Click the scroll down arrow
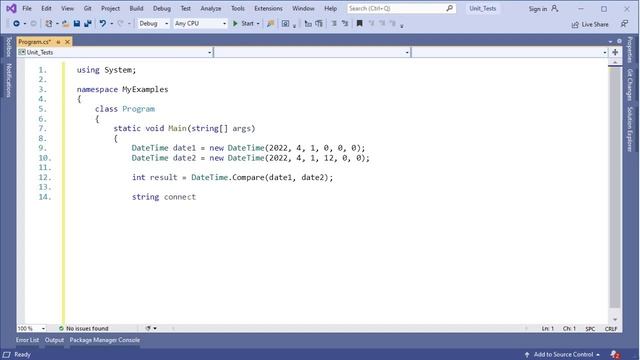Image resolution: width=640 pixels, height=360 pixels. [x=615, y=320]
